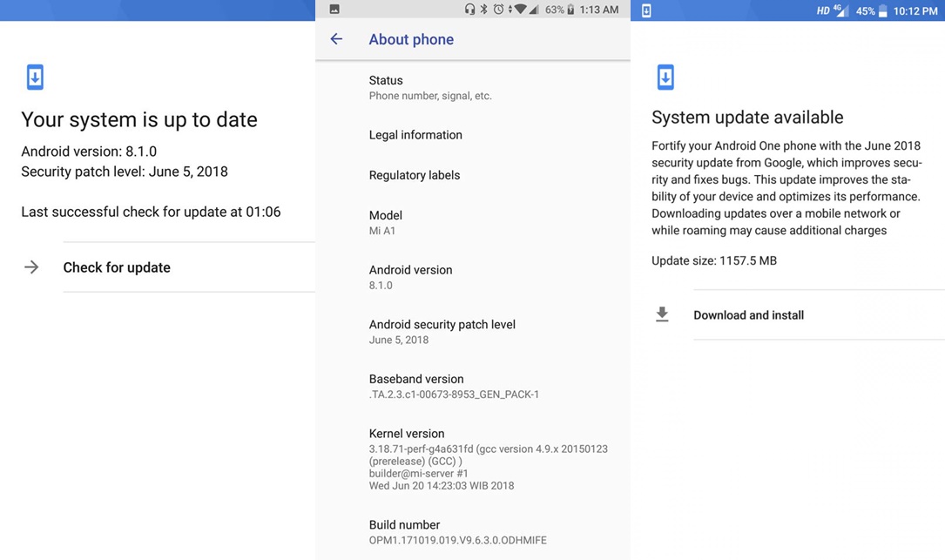Click 'Update size: 1157.5 MB' text

[714, 261]
